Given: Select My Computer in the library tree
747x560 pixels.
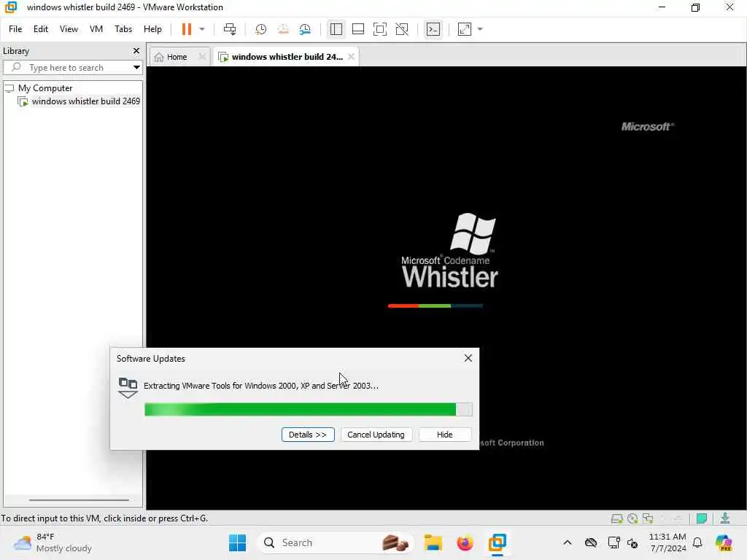Looking at the screenshot, I should tap(45, 88).
